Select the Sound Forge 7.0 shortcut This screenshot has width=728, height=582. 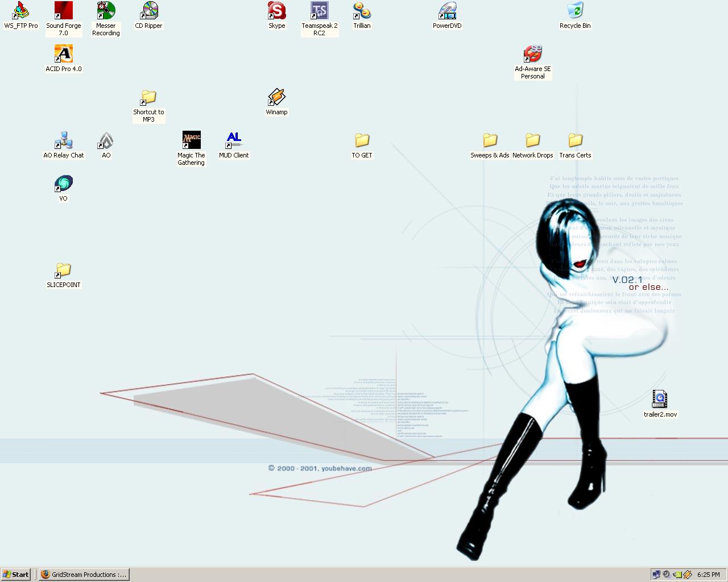pyautogui.click(x=63, y=11)
